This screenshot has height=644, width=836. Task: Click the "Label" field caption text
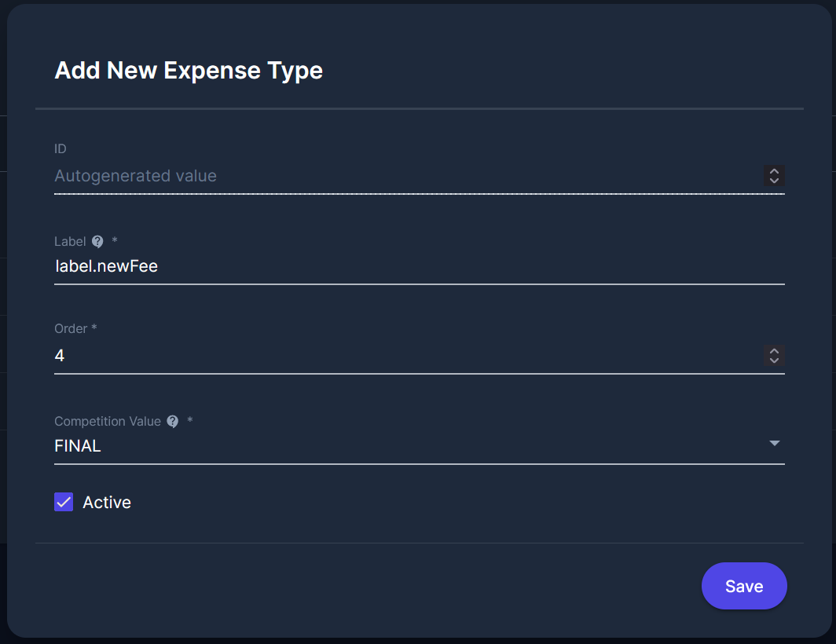pyautogui.click(x=70, y=242)
